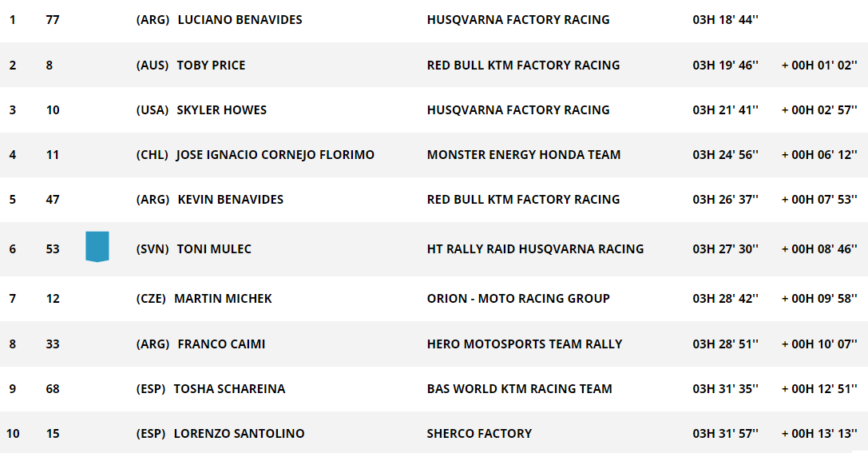Click Hero Motosports Team Rally label

[525, 344]
